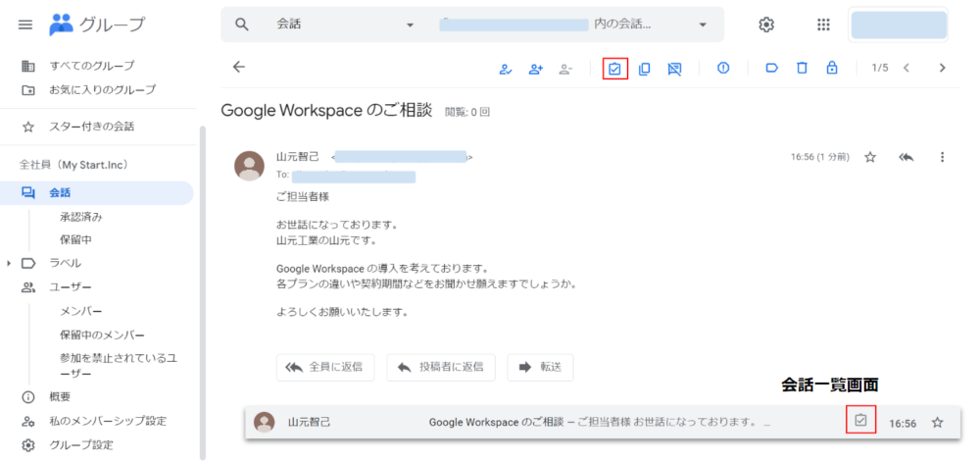Click the 1/5 conversation counter

(880, 68)
